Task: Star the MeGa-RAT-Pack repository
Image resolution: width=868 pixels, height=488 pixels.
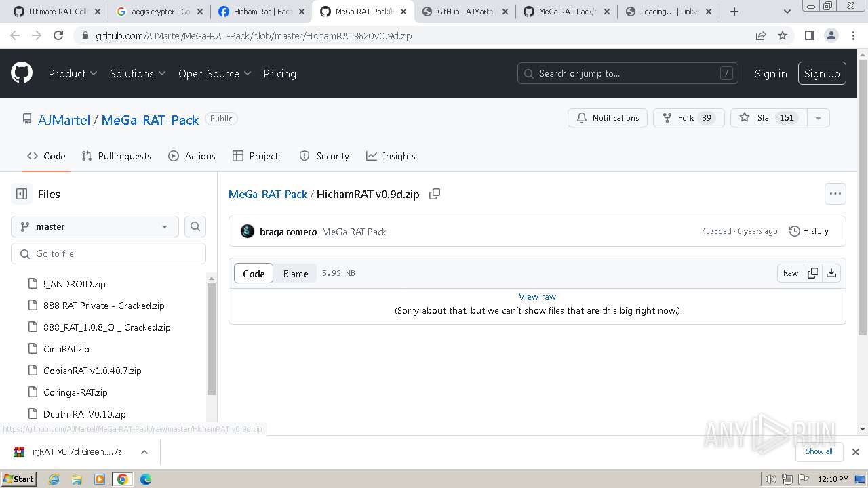Action: point(769,118)
